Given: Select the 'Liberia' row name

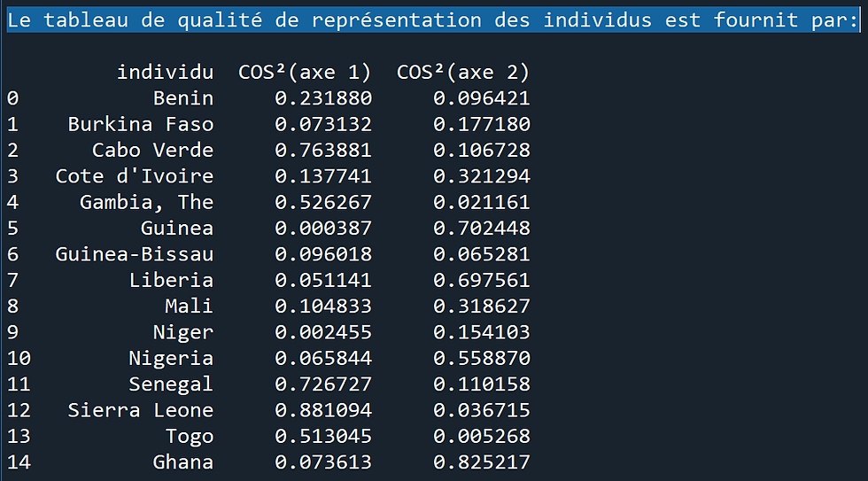Looking at the screenshot, I should click(x=171, y=280).
